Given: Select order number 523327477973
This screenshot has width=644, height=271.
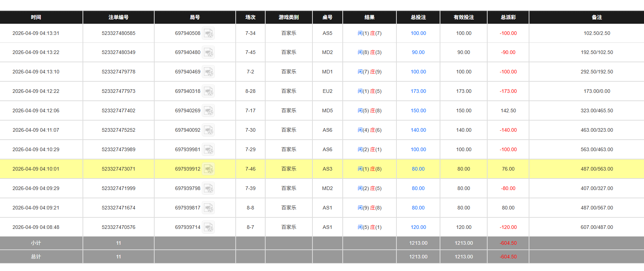Looking at the screenshot, I should click(x=119, y=91).
